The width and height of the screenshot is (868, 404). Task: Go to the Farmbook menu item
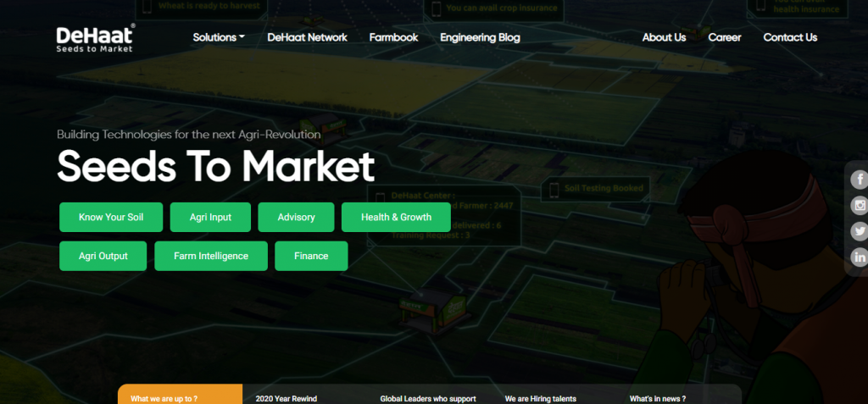tap(393, 37)
